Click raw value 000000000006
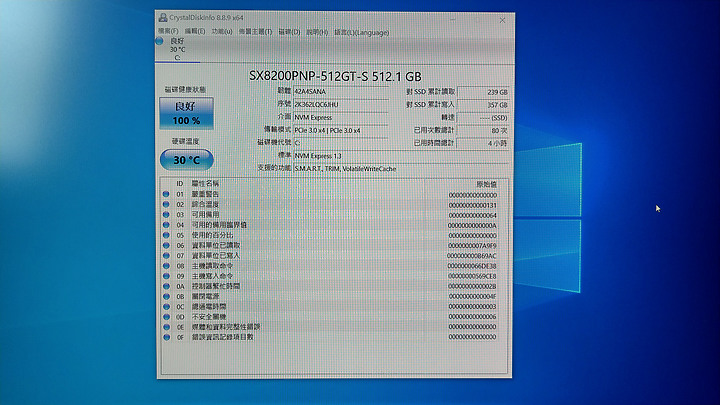This screenshot has height=405, width=720. (x=472, y=316)
